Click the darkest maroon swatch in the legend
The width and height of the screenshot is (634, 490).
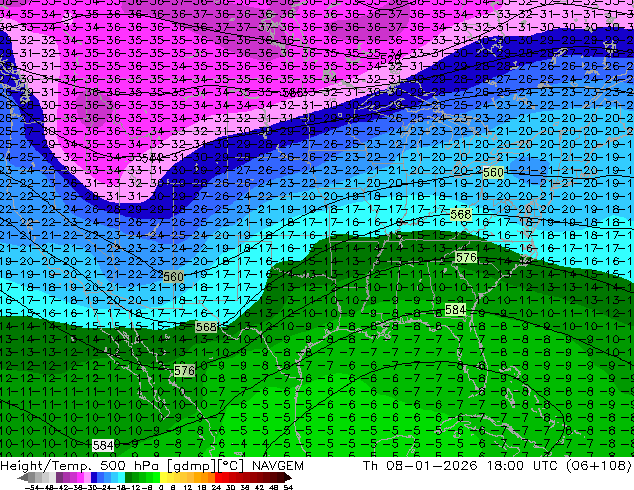point(281,478)
